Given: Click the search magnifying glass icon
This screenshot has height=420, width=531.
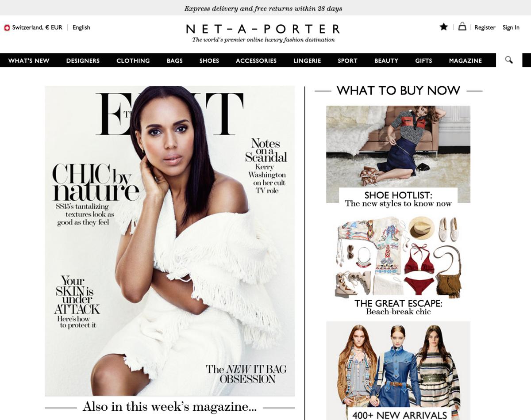Looking at the screenshot, I should coord(509,60).
